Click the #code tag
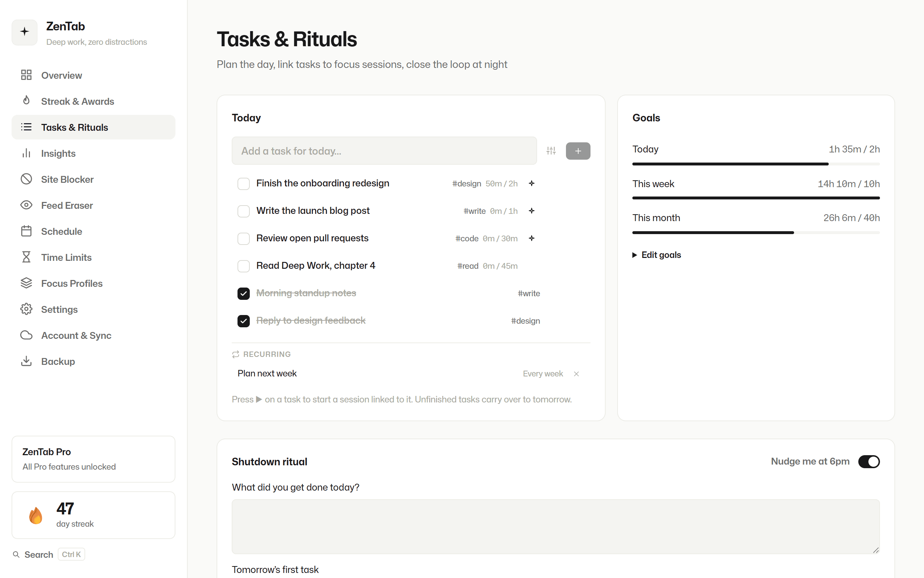This screenshot has height=578, width=924. point(467,238)
